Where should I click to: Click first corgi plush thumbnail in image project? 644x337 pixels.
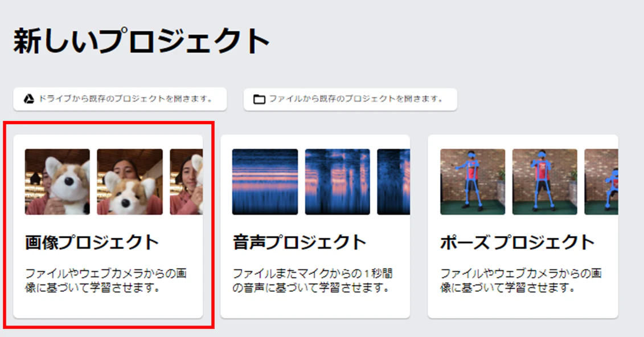click(58, 182)
